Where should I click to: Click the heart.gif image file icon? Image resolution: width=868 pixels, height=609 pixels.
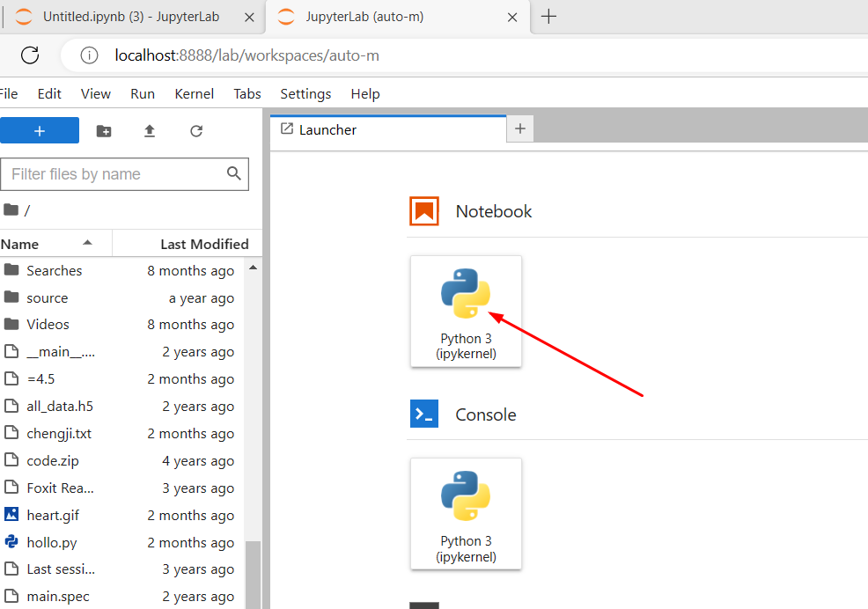(x=11, y=514)
